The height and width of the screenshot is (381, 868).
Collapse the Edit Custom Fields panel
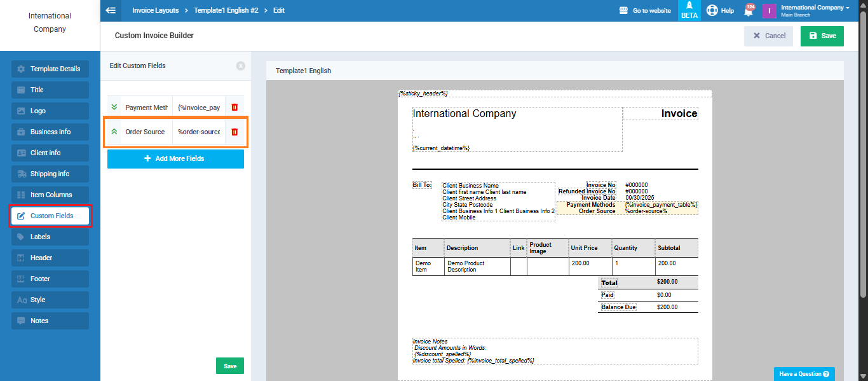point(240,66)
